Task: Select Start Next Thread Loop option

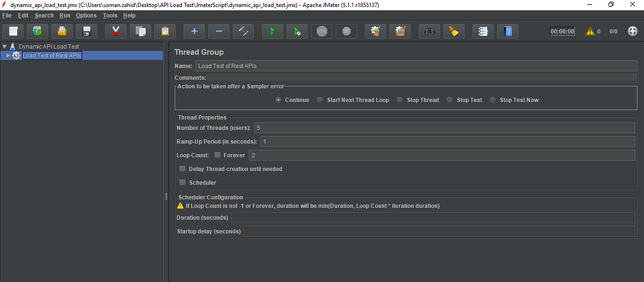Action: tap(320, 100)
